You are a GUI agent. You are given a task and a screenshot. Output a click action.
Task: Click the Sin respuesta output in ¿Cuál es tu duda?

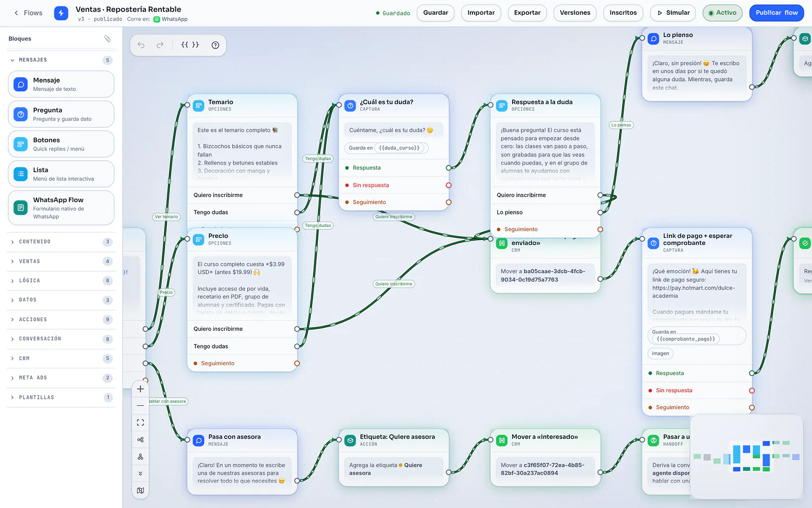394,185
